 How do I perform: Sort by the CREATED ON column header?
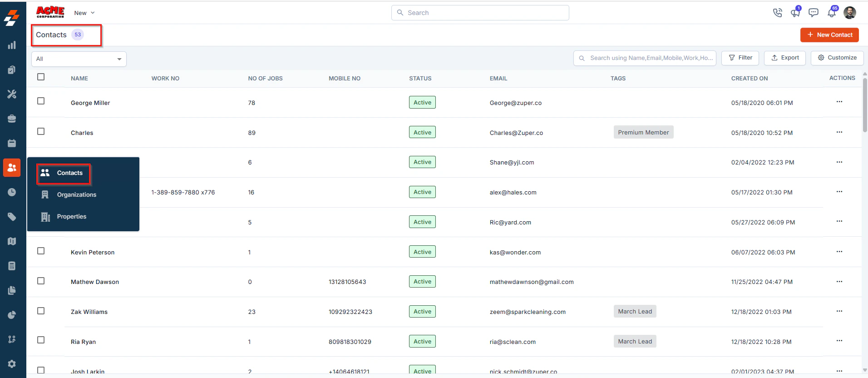point(750,79)
